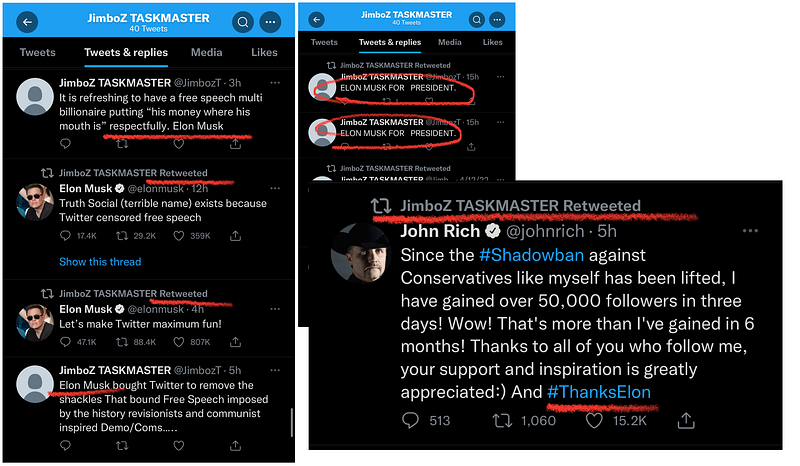Share John Rich's tweet via share icon
The height and width of the screenshot is (466, 800).
tap(686, 421)
